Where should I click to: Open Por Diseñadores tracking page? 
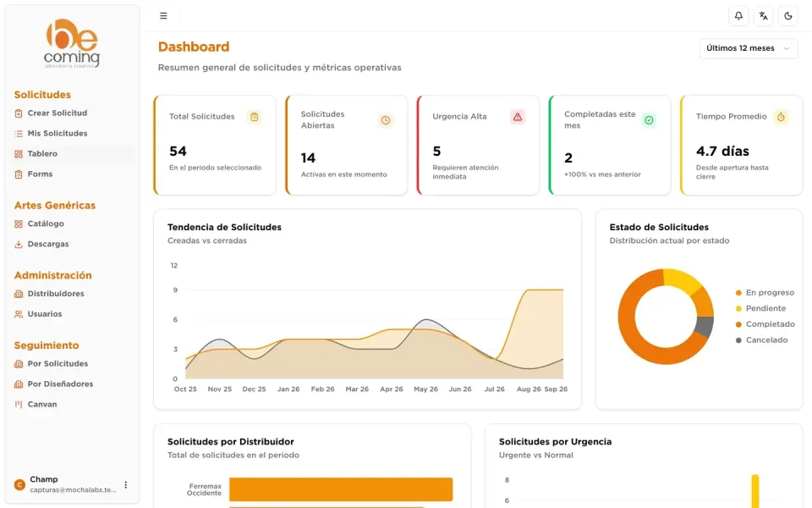(73, 384)
